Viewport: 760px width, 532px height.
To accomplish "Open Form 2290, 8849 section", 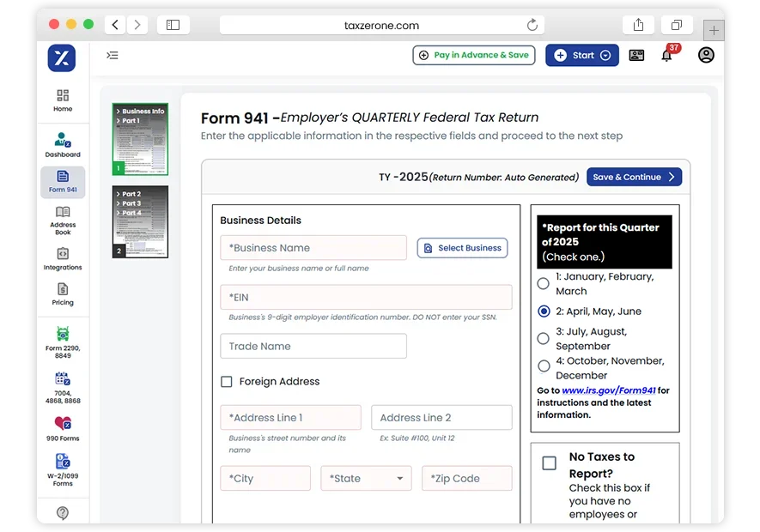I will 62,342.
